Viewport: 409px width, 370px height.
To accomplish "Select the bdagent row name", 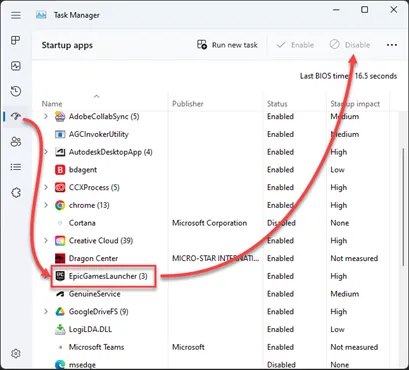I will pyautogui.click(x=83, y=170).
